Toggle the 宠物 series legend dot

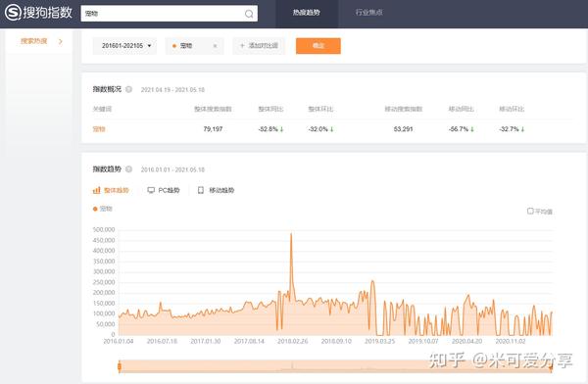click(x=95, y=209)
